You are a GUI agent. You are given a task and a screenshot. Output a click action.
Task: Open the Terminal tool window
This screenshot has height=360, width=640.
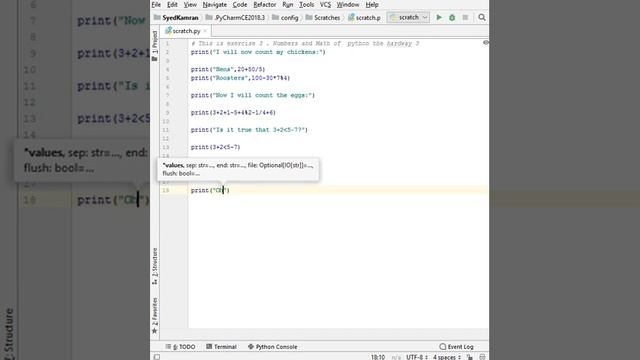coord(221,347)
